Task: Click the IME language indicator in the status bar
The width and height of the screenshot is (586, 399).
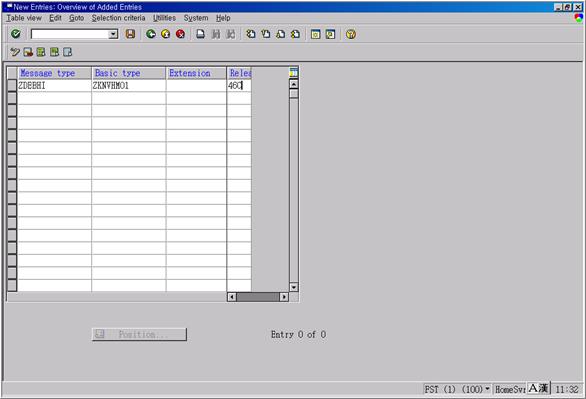Action: click(x=538, y=389)
